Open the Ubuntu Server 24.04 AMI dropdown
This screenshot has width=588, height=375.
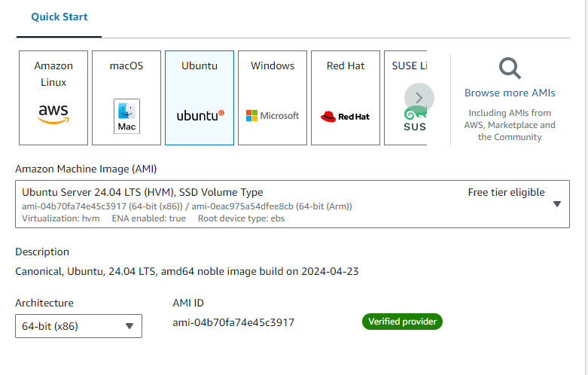pyautogui.click(x=293, y=204)
